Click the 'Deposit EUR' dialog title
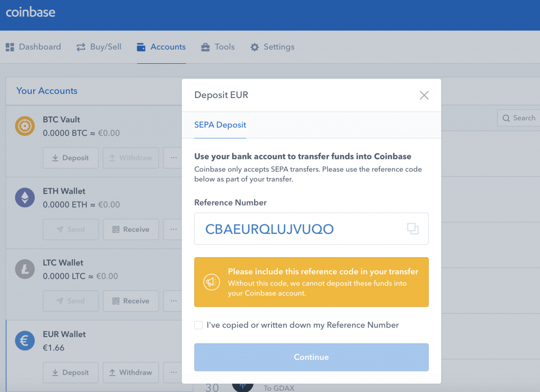The height and width of the screenshot is (392, 540). [221, 95]
